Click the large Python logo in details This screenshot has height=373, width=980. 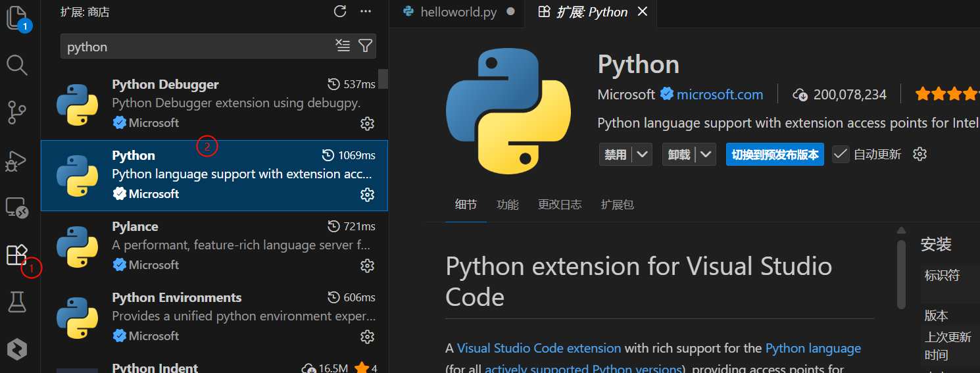click(x=509, y=112)
